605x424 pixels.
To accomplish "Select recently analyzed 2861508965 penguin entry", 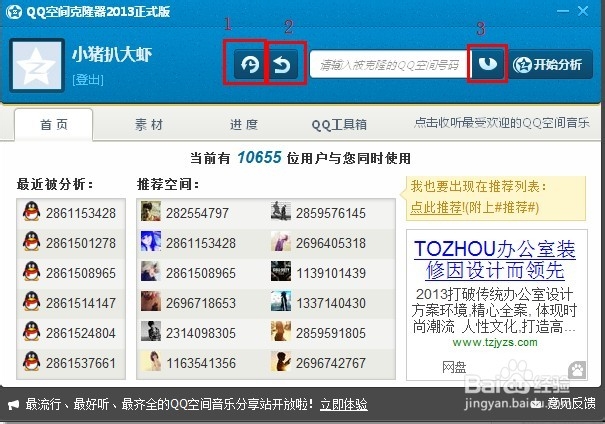I will (71, 273).
